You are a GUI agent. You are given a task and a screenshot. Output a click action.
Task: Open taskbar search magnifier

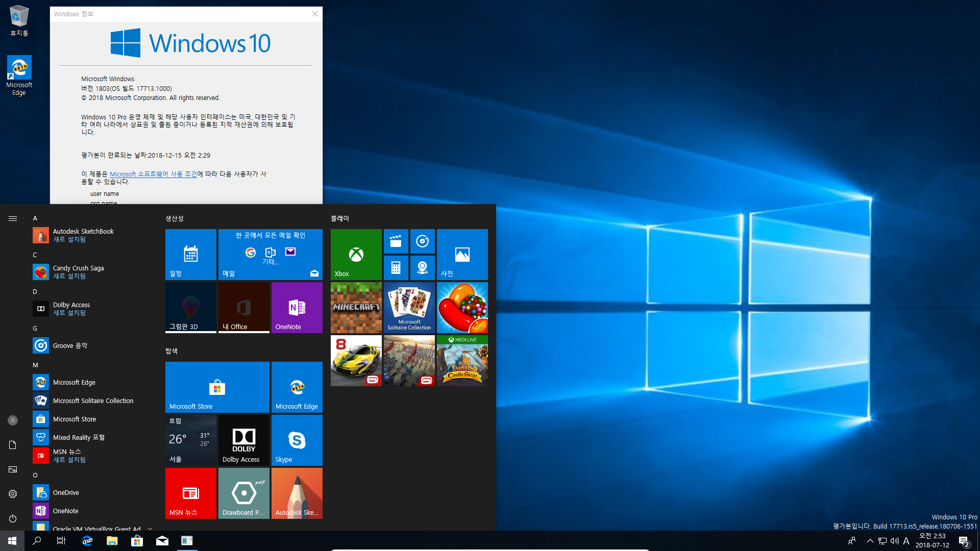[37, 541]
